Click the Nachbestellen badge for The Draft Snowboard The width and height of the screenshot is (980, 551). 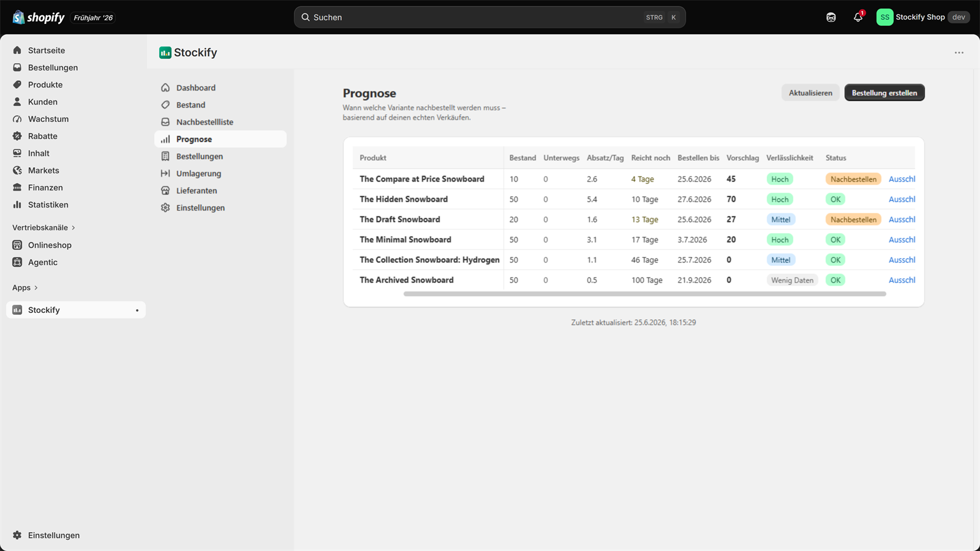[x=853, y=219]
